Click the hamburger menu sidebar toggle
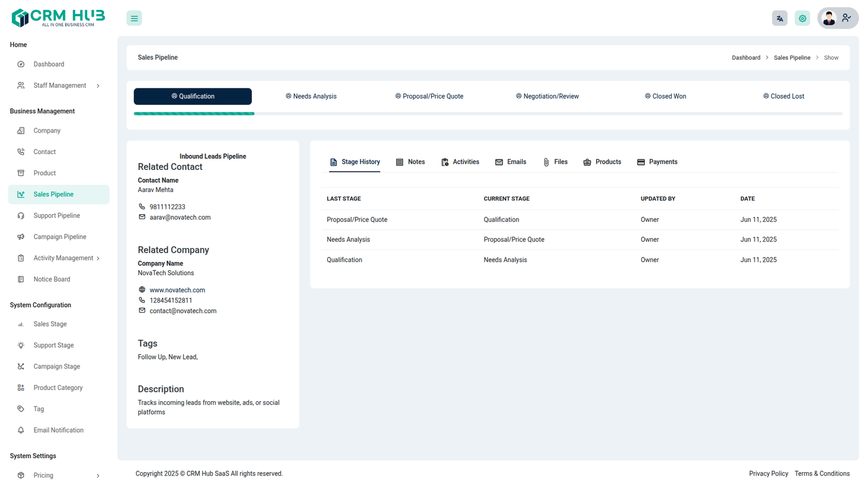Image resolution: width=868 pixels, height=488 pixels. [134, 18]
